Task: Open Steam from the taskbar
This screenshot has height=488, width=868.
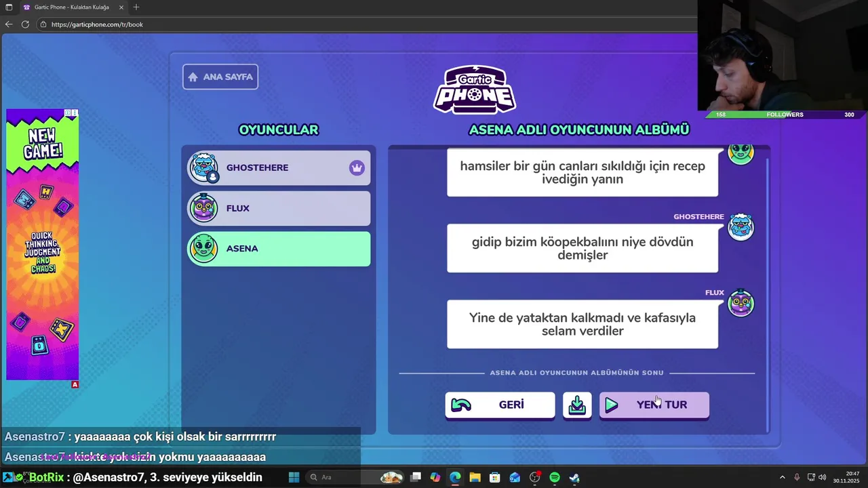Action: click(574, 477)
